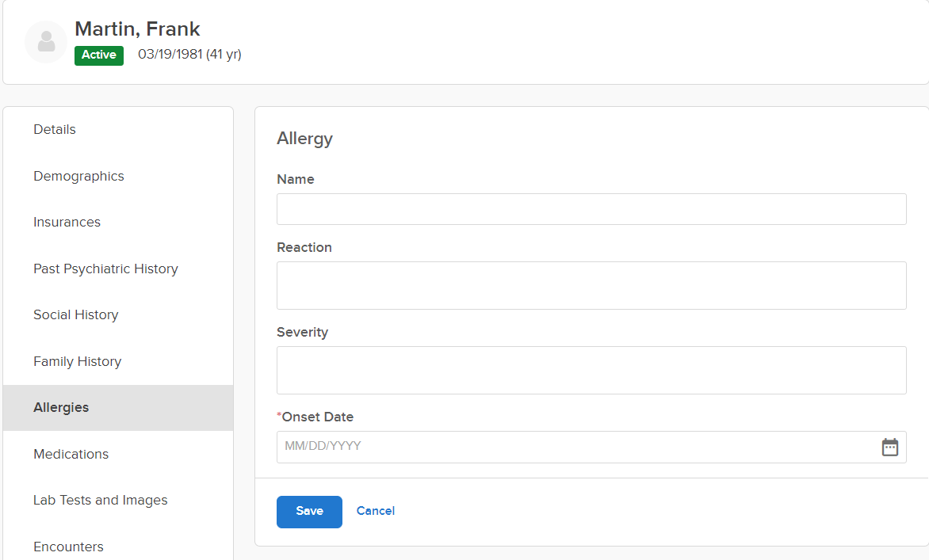
Task: Save the allergy record
Action: (x=309, y=512)
